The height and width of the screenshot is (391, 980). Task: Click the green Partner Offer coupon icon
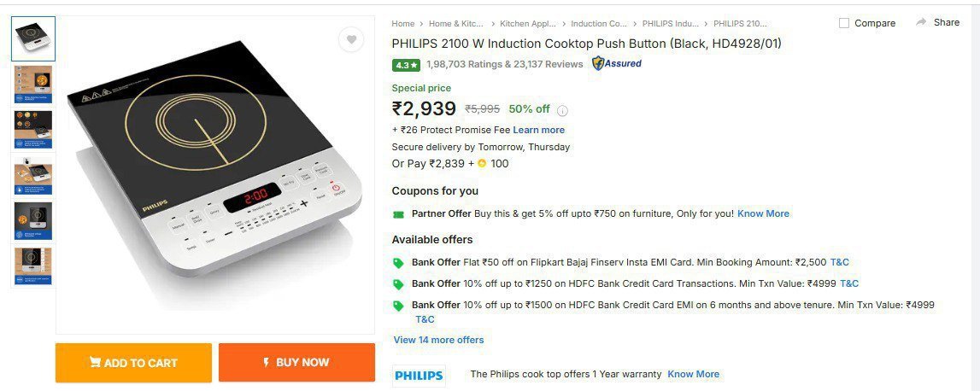398,214
